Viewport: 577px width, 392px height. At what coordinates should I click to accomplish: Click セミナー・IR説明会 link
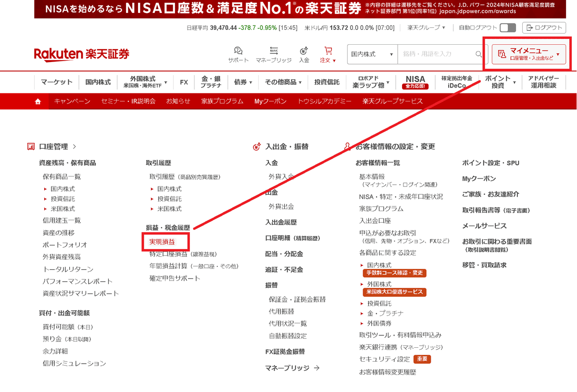(128, 101)
